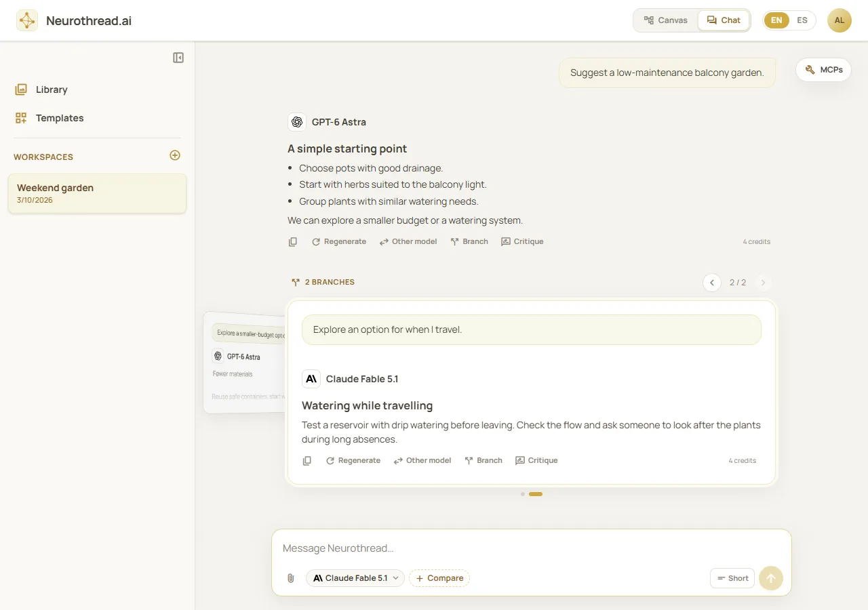Open the Templates section
The width and height of the screenshot is (868, 610).
[97, 118]
